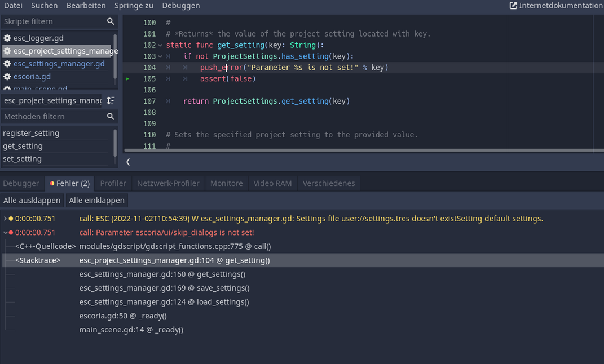
Task: Click the method sorting icon beside the script name
Action: (x=111, y=100)
